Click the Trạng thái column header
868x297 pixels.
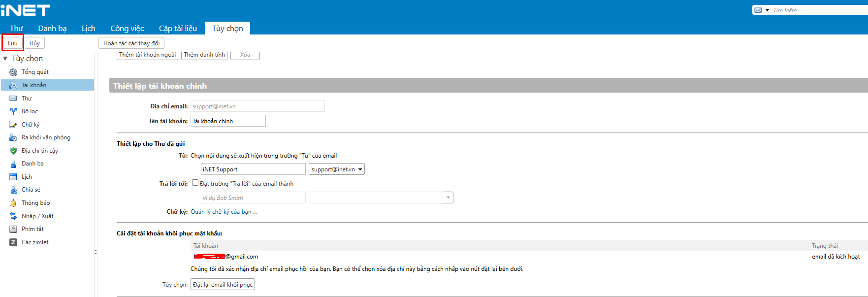(825, 246)
